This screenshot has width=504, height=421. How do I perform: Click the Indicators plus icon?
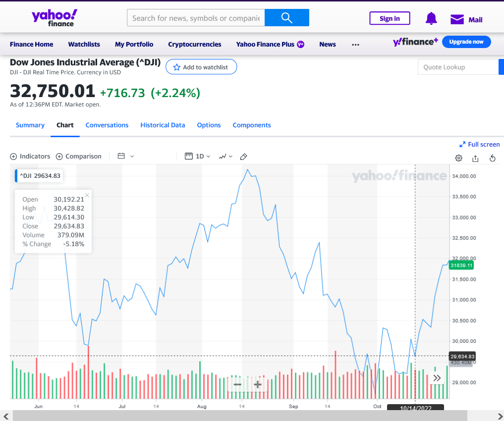pyautogui.click(x=13, y=157)
